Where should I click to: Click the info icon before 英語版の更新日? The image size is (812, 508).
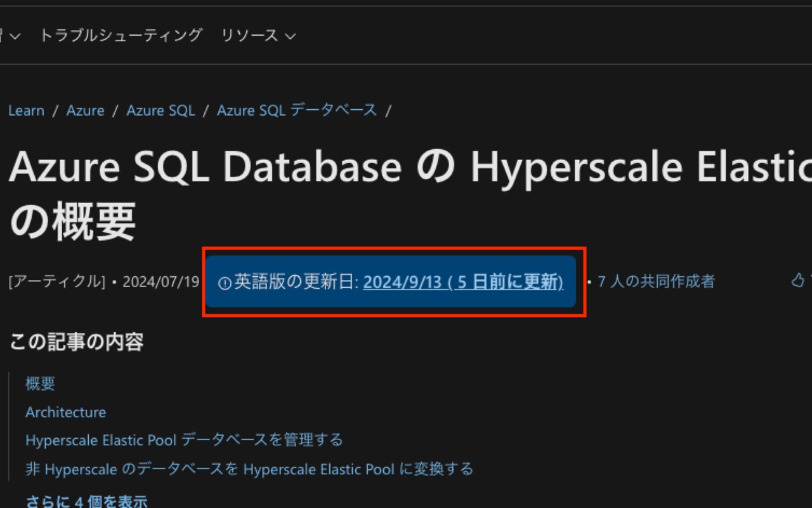[x=225, y=283]
